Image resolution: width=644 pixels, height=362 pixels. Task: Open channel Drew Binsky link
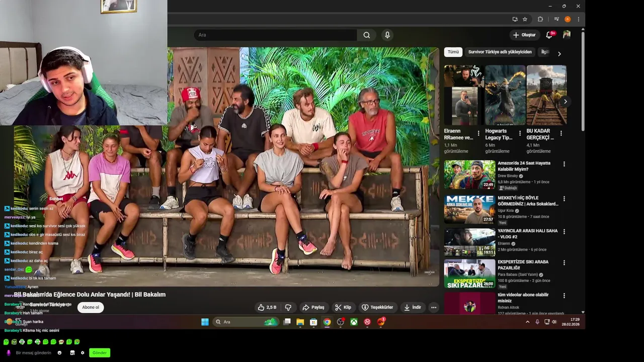pos(508,176)
